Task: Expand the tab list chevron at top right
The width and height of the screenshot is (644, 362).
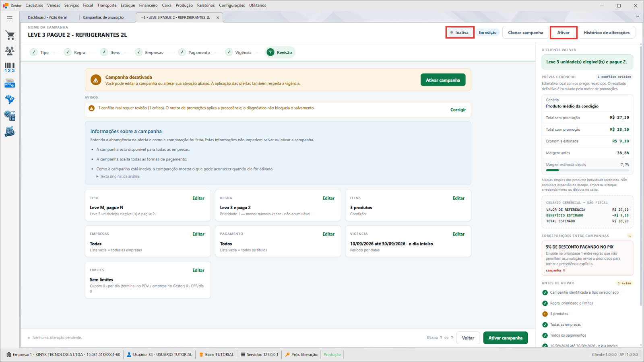Action: pyautogui.click(x=637, y=17)
